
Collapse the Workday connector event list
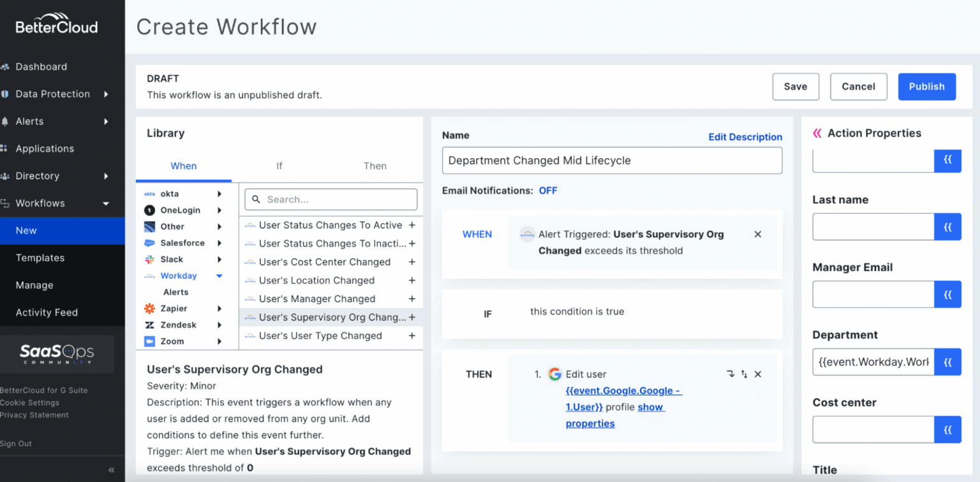219,275
